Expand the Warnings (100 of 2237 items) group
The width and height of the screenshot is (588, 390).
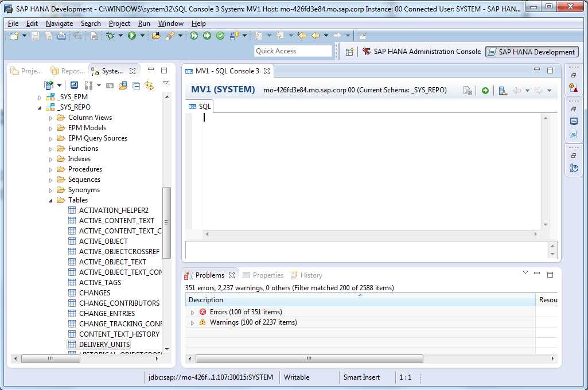point(192,322)
